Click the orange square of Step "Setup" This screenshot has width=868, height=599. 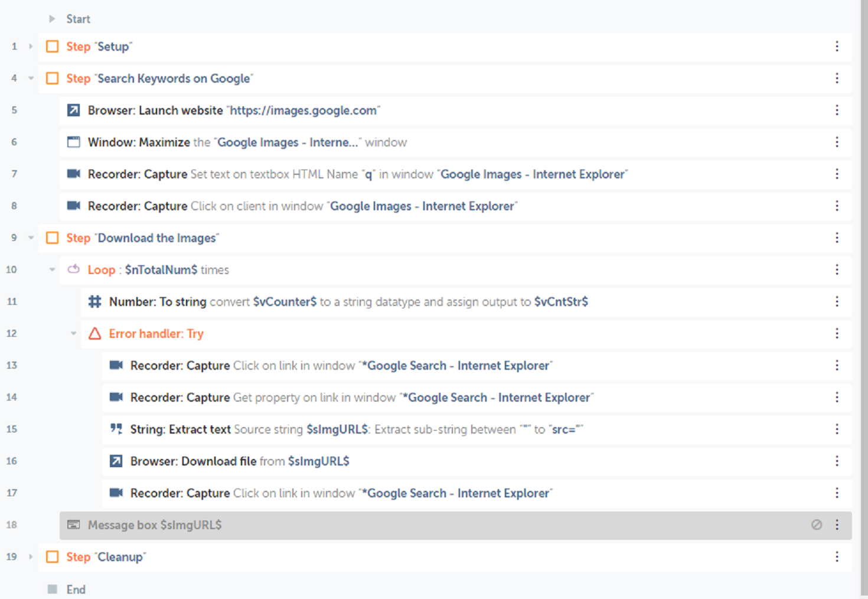[53, 47]
